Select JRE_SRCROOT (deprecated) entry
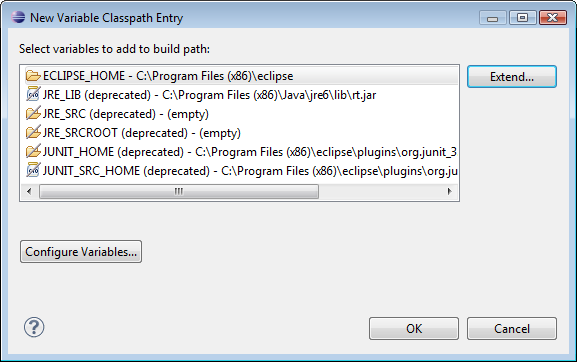 (x=241, y=133)
